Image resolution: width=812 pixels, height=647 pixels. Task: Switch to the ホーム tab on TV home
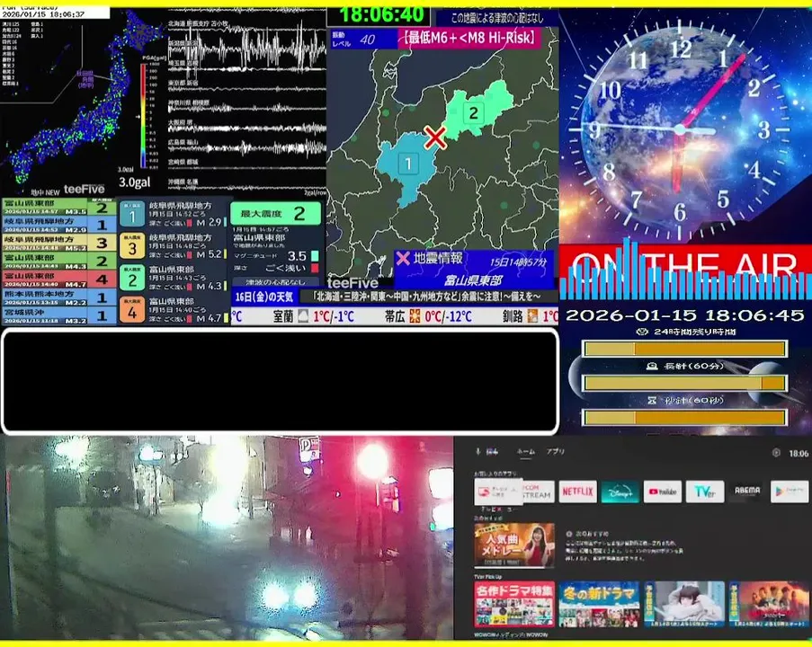[526, 452]
